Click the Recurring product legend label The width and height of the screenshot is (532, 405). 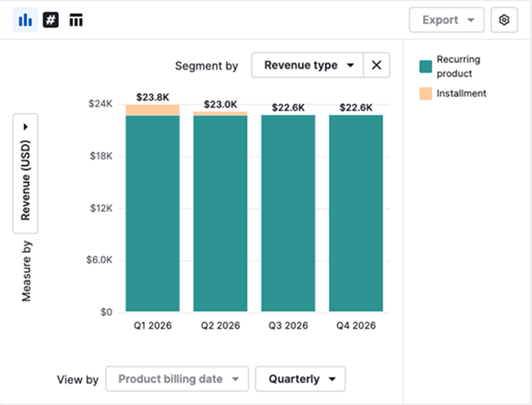[458, 66]
